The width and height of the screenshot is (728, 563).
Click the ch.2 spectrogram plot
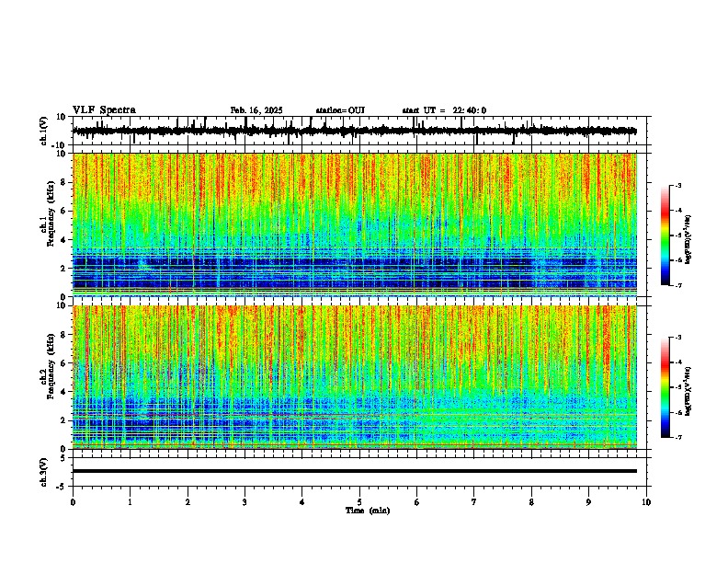coord(355,377)
